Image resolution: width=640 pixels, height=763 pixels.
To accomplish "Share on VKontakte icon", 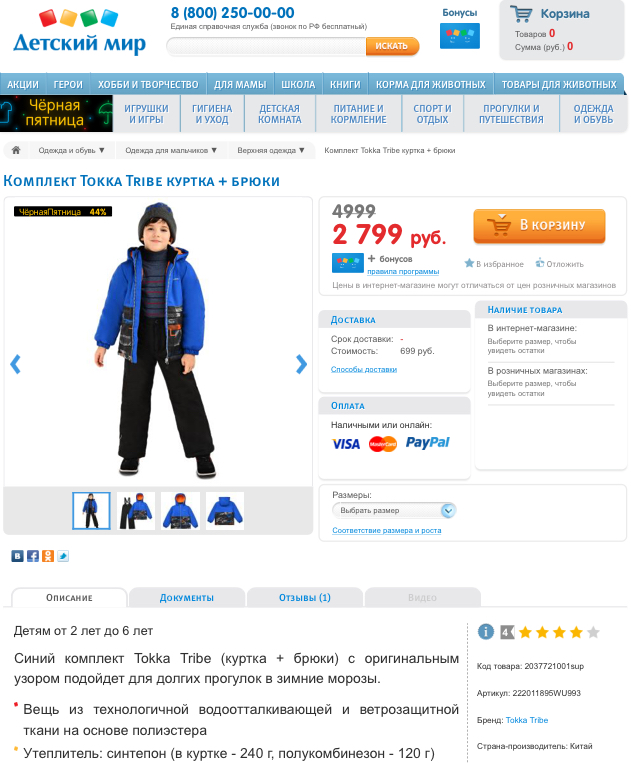I will (18, 556).
